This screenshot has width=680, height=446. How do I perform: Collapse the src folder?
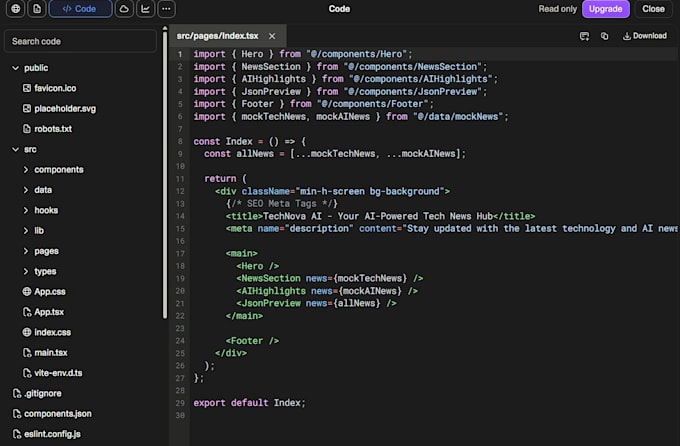[16, 149]
